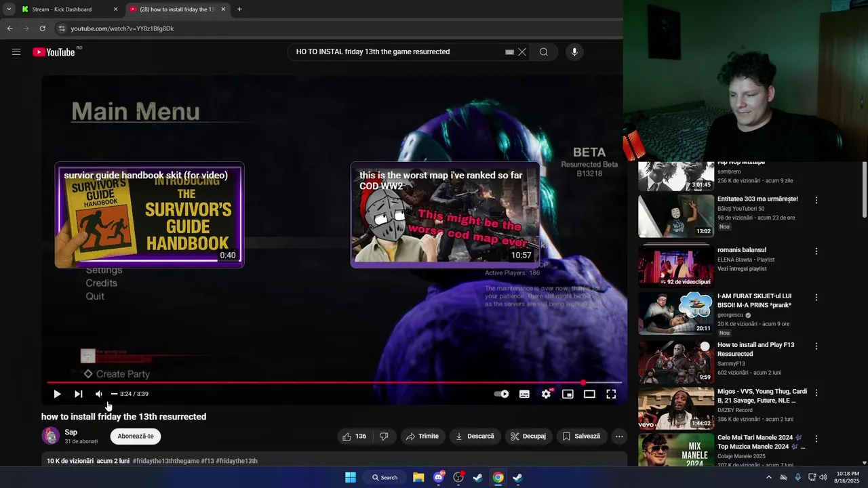Focus the browser address bar URL

coord(123,28)
